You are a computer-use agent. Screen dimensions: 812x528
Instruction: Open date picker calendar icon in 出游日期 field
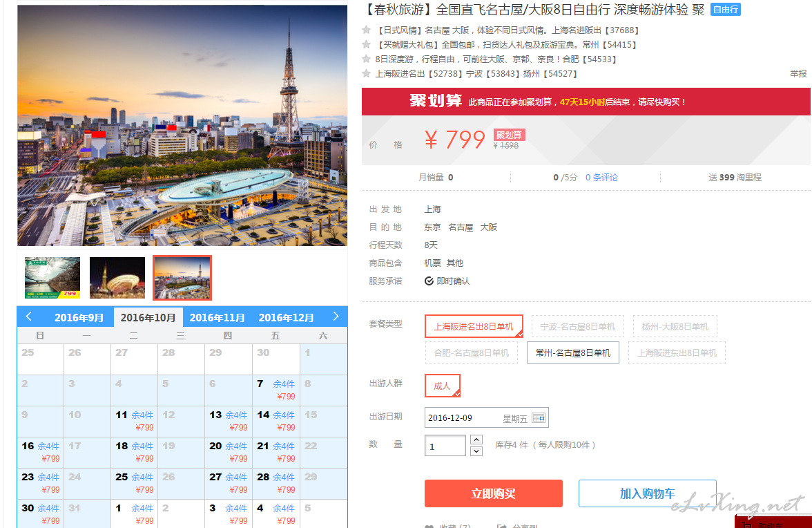point(539,417)
